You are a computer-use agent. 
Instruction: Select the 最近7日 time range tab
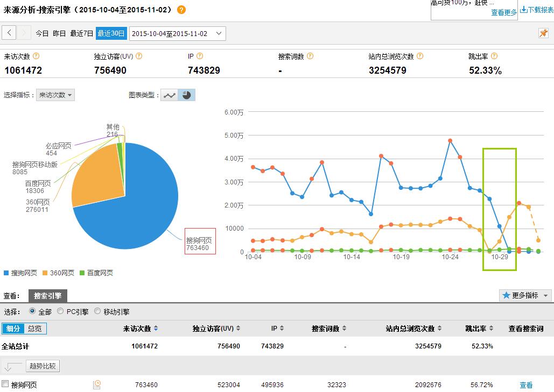(82, 33)
